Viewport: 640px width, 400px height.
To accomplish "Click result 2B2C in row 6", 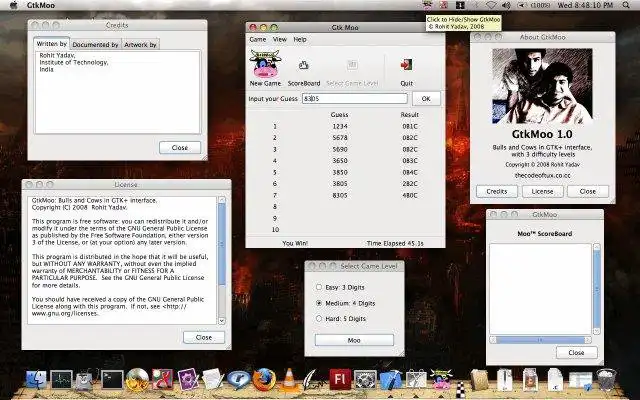I will 410,184.
